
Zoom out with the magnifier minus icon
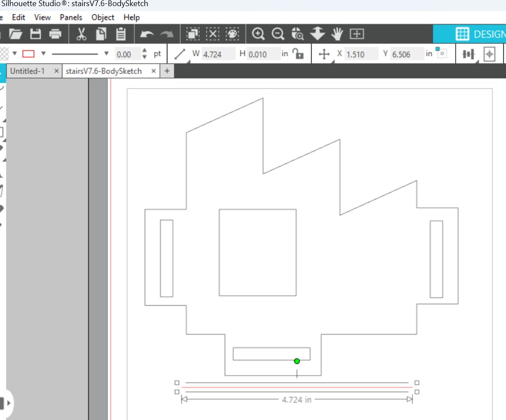[278, 34]
